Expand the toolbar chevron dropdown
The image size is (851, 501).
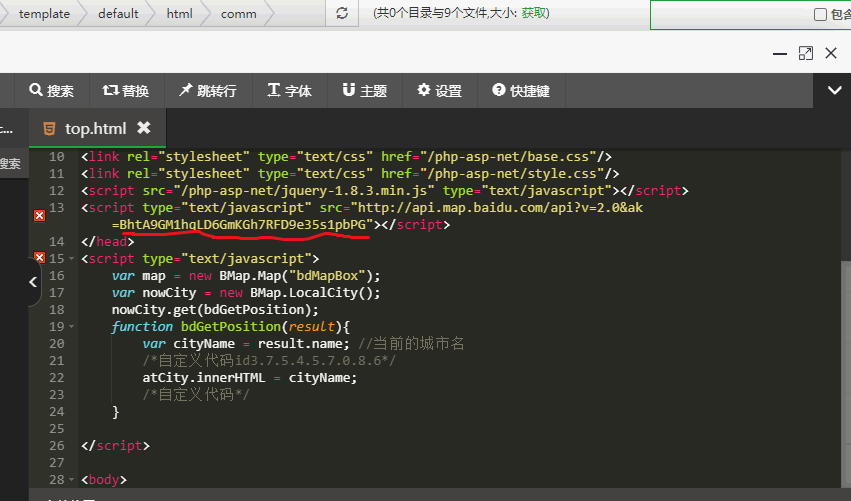click(x=834, y=90)
